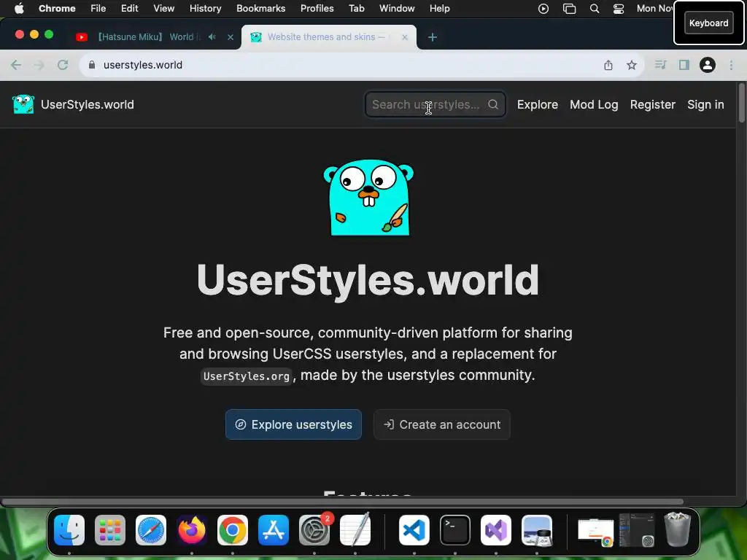
Task: Open the File menu
Action: coord(98,8)
